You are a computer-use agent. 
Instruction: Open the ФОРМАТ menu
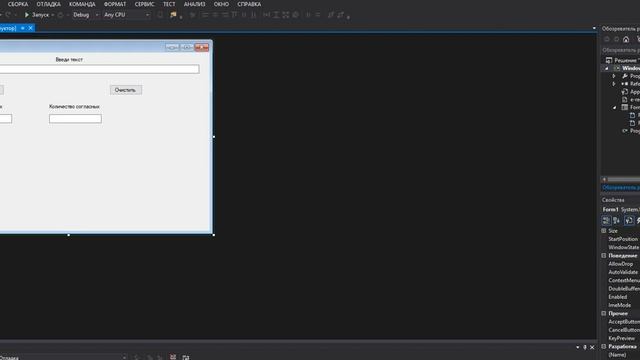[115, 4]
